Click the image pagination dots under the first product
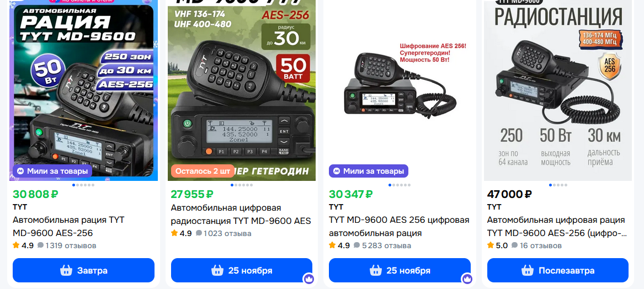Viewport: 644px width, 289px height. coord(83,185)
